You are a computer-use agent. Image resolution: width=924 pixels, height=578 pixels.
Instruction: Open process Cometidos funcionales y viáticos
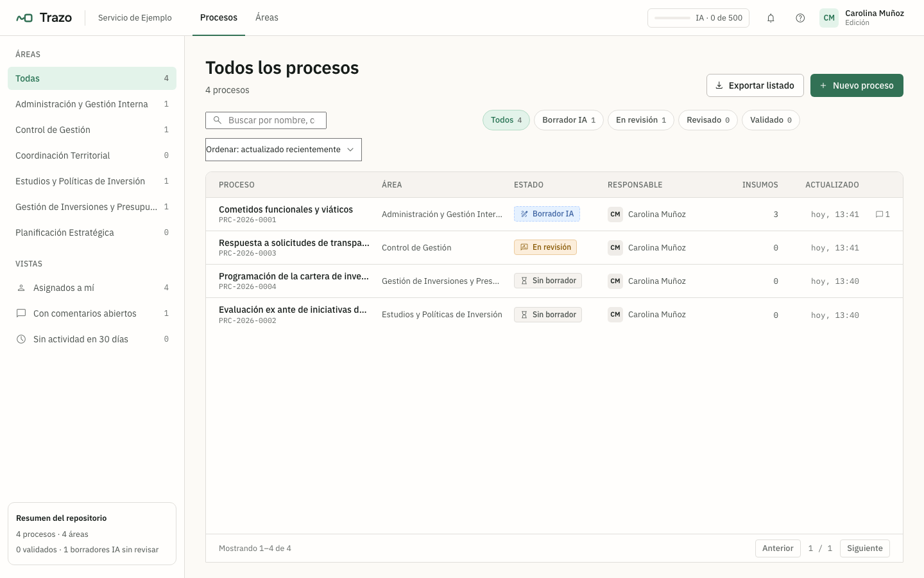coord(286,209)
